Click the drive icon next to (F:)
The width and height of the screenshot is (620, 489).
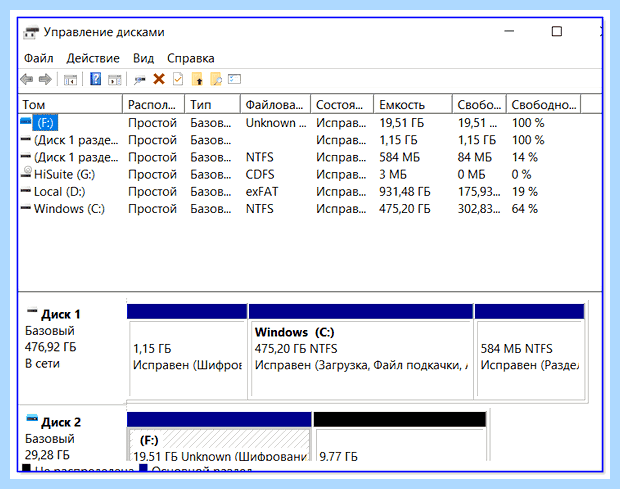pos(26,122)
